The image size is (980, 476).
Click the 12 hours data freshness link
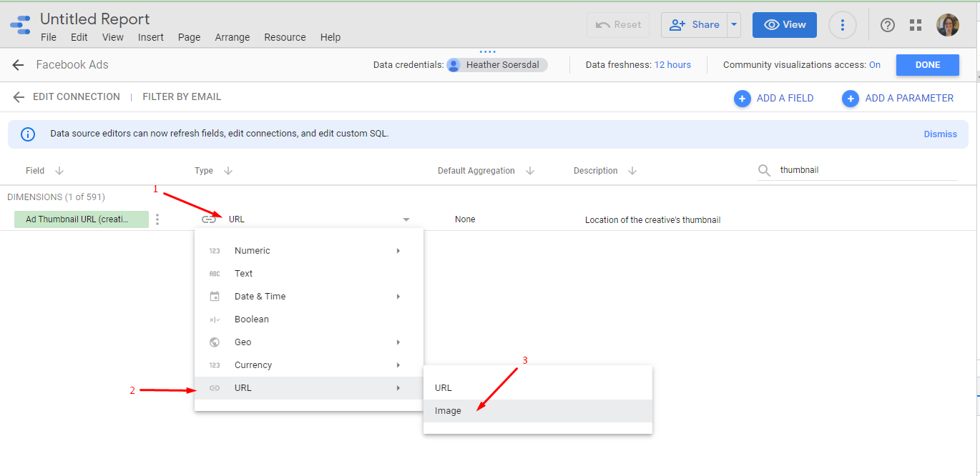pos(672,65)
